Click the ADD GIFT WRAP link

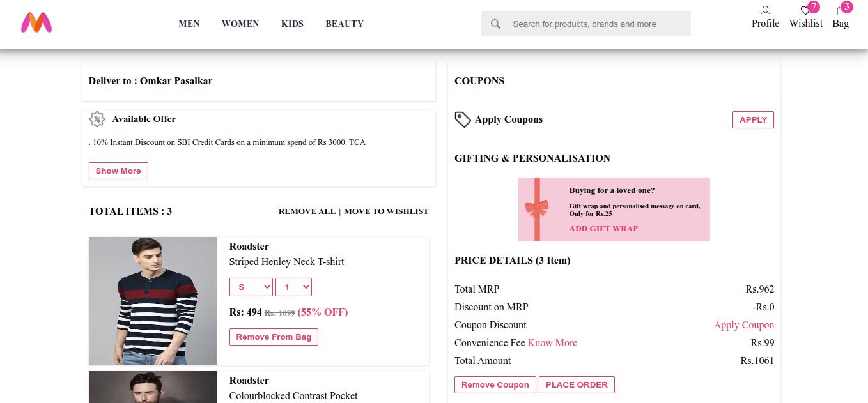[603, 229]
